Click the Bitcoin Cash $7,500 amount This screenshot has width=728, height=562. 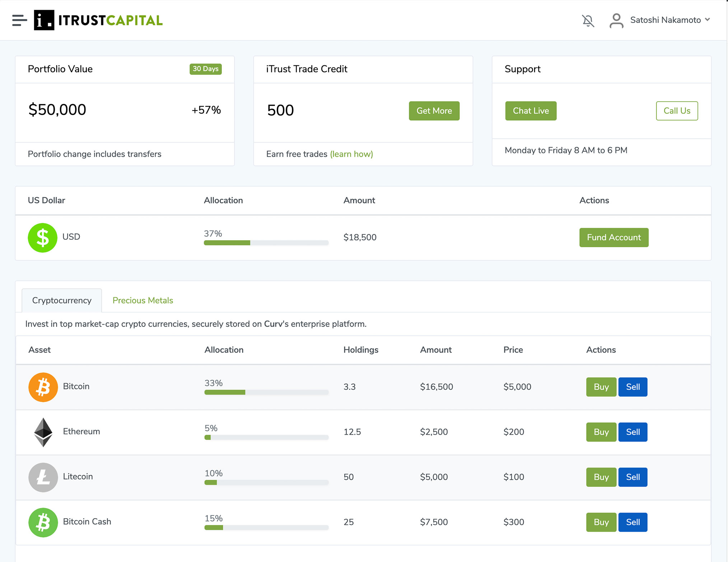pyautogui.click(x=434, y=522)
